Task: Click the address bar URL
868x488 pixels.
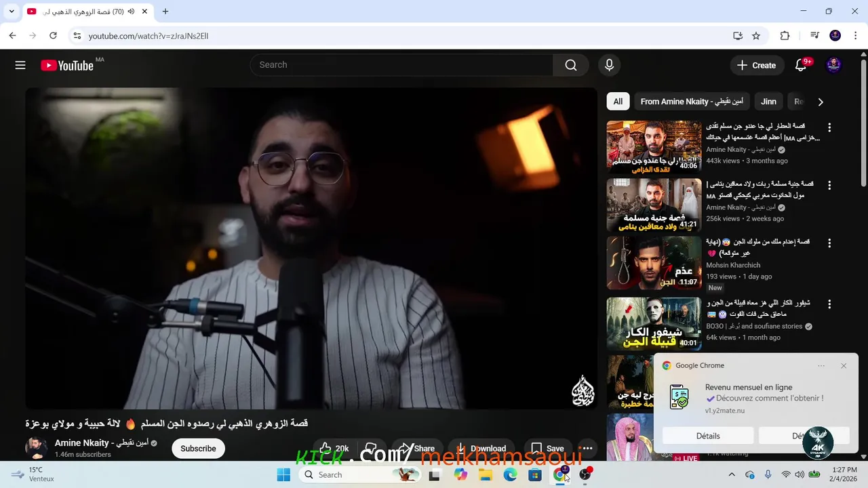Action: (148, 35)
